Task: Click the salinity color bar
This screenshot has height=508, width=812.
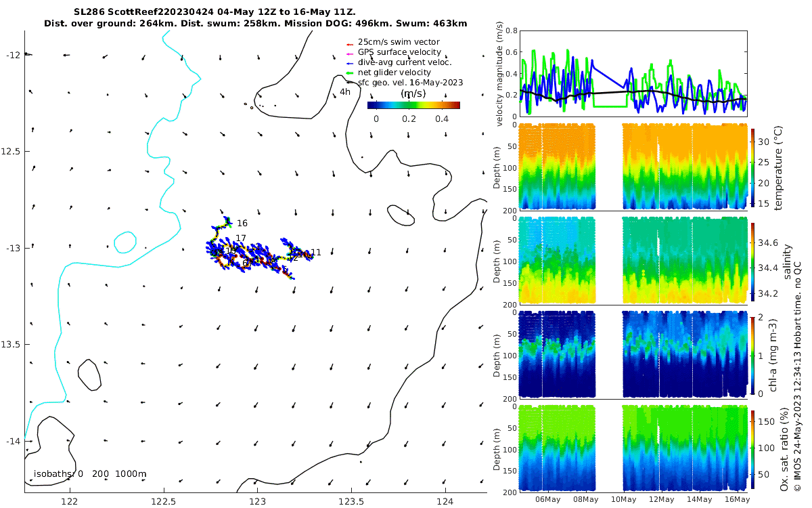Action: pos(752,261)
